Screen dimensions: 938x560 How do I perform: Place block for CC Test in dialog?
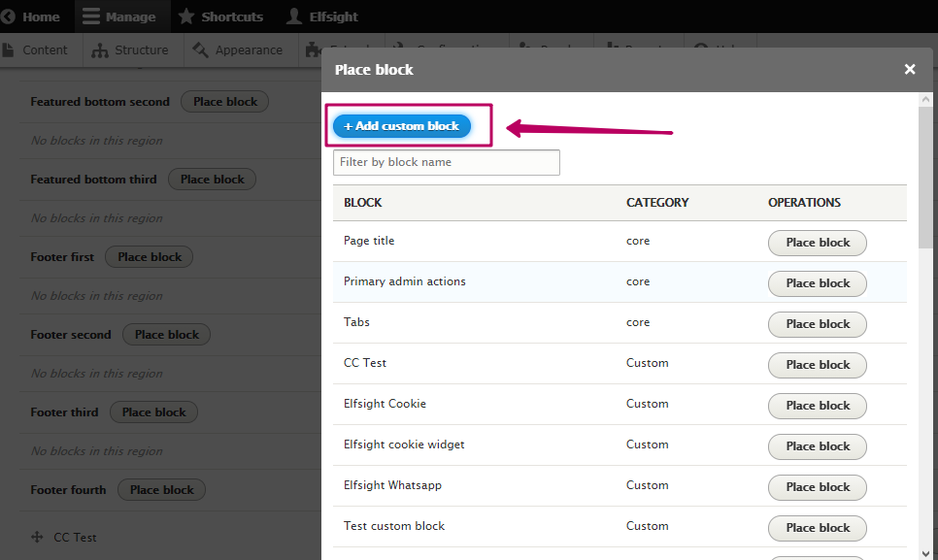818,365
